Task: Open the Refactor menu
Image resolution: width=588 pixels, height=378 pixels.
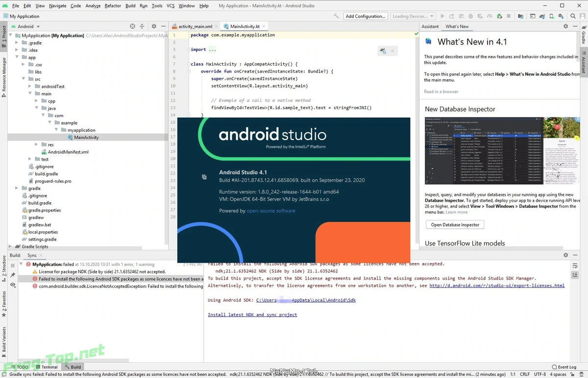Action: [x=113, y=6]
